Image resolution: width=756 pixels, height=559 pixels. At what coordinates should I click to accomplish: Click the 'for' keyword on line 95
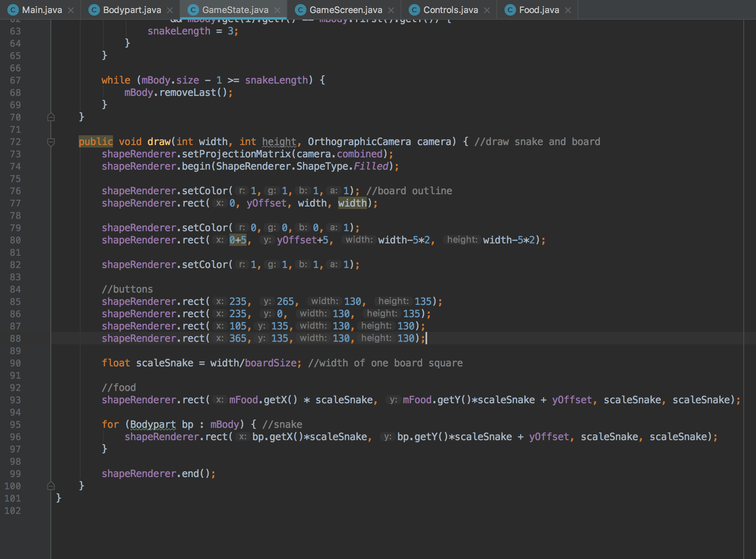coord(110,425)
